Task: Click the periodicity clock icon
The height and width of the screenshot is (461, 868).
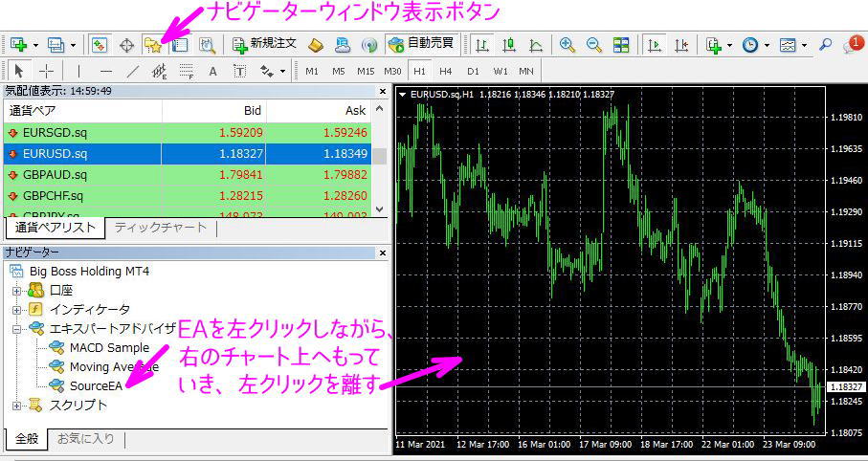Action: [x=750, y=45]
